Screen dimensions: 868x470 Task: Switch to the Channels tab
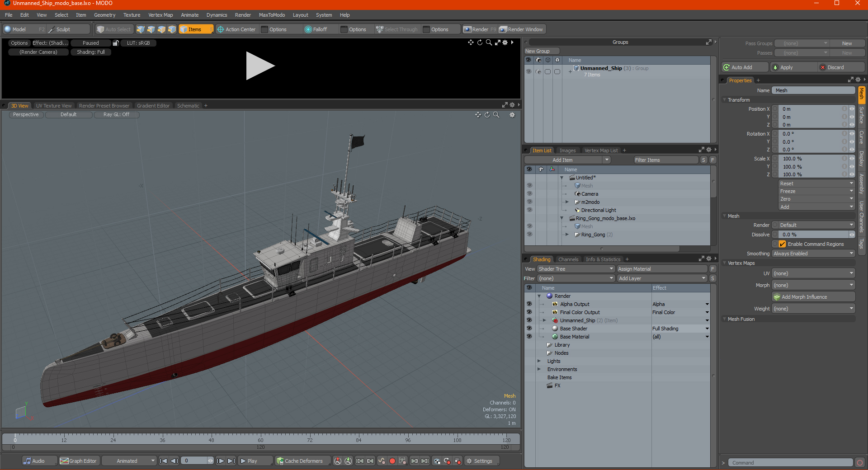pyautogui.click(x=568, y=259)
